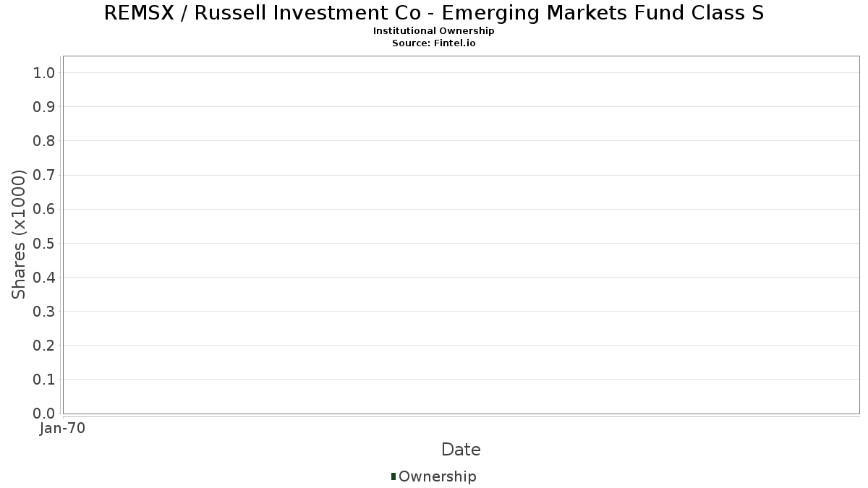Click the 0.4 y-axis tick label

44,278
